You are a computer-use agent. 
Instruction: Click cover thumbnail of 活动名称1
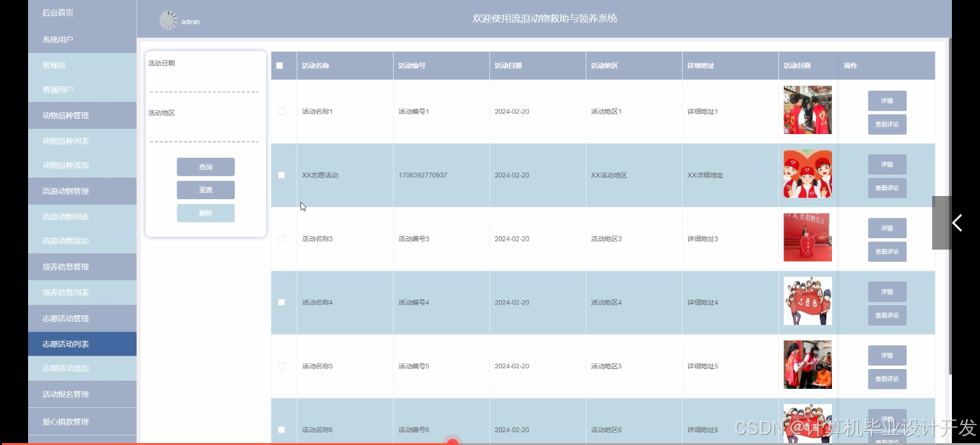pyautogui.click(x=808, y=110)
